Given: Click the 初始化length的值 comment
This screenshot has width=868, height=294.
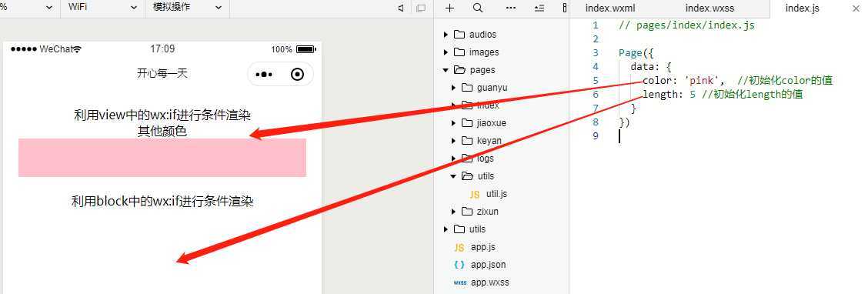Looking at the screenshot, I should 752,94.
